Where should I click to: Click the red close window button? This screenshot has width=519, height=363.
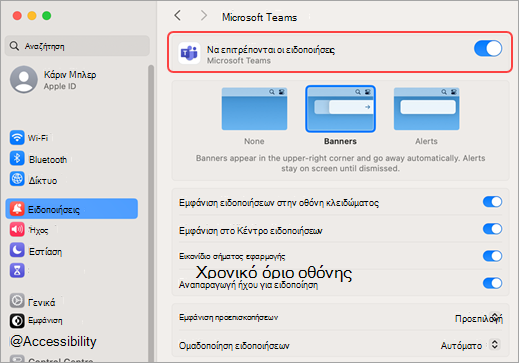17,16
